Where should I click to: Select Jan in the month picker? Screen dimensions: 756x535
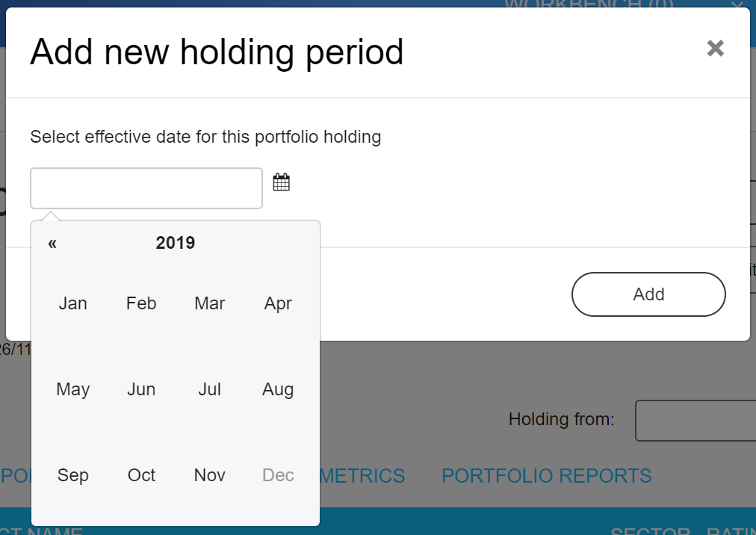(x=73, y=303)
